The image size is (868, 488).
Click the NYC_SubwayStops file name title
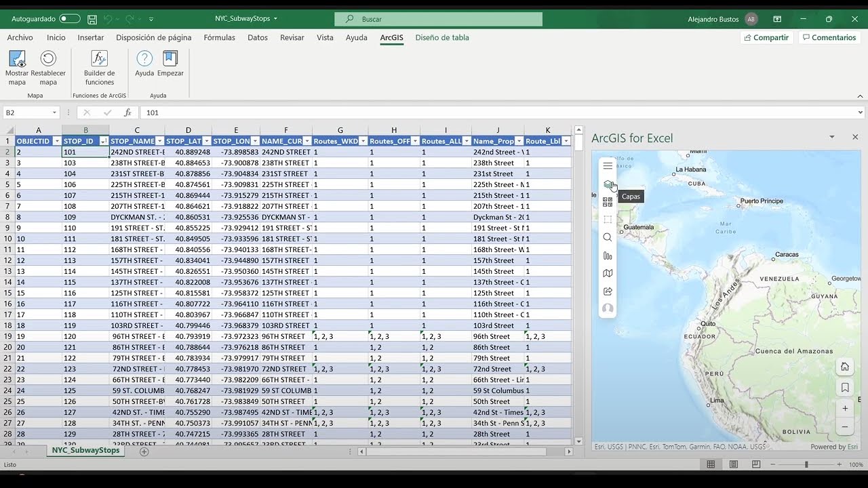point(246,19)
